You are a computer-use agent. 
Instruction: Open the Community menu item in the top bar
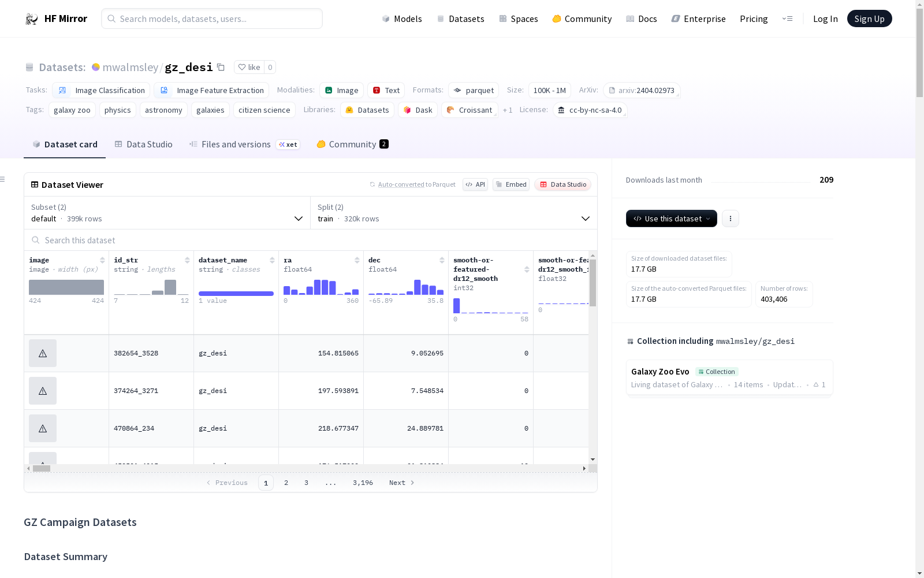(x=582, y=18)
